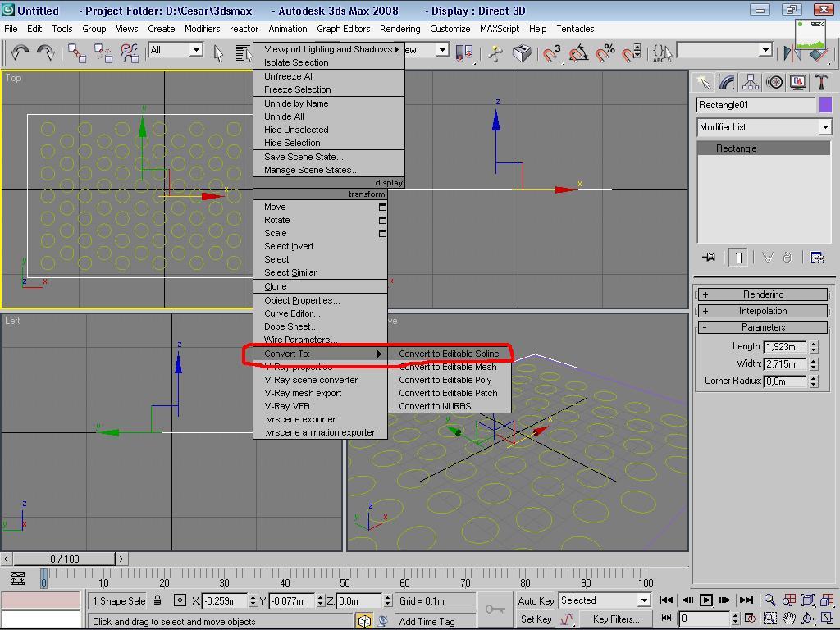Click the Add Time Tag area

435,622
